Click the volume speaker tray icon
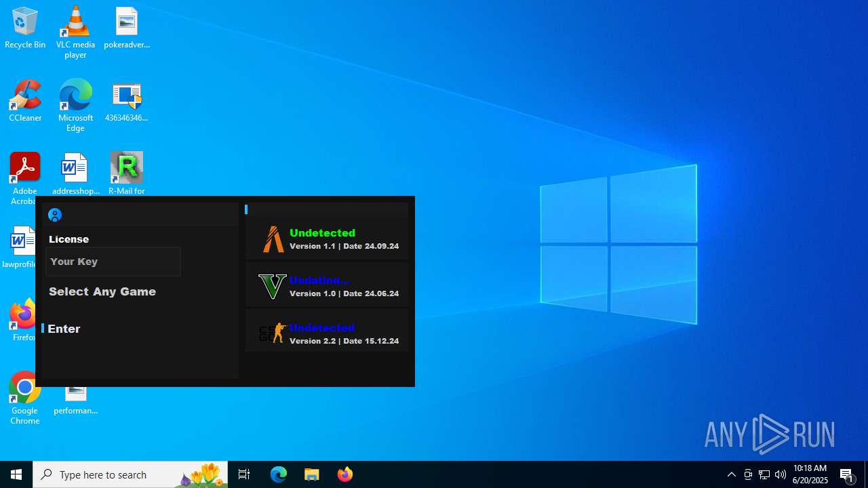Viewport: 868px width, 488px height. tap(781, 474)
